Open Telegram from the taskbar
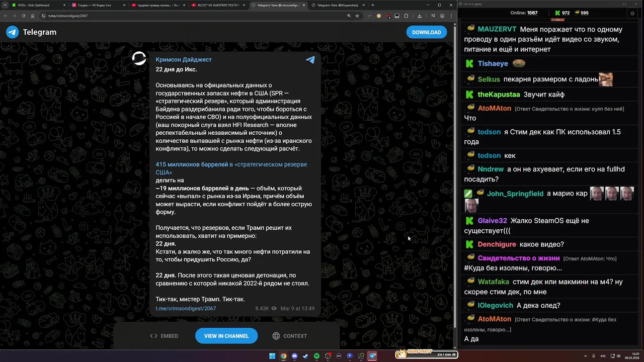Viewport: 644px width, 362px height. (x=372, y=356)
